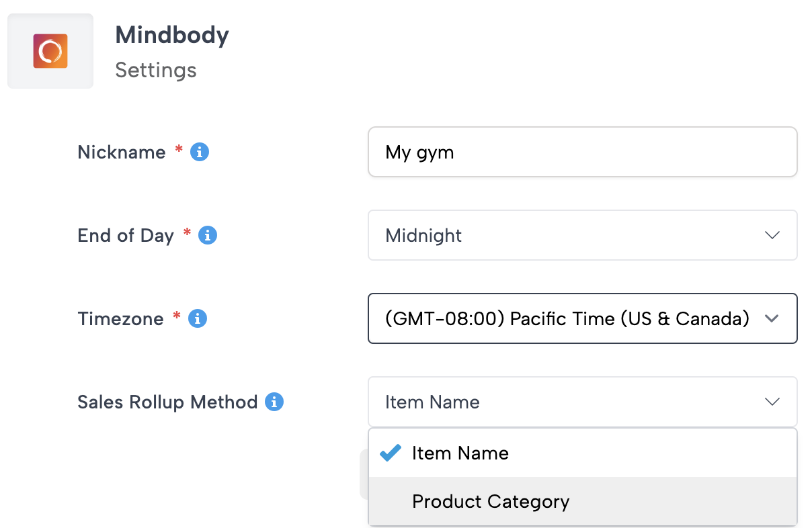This screenshot has height=528, width=812.
Task: View Sales Rollup Method info icon
Action: coord(274,402)
